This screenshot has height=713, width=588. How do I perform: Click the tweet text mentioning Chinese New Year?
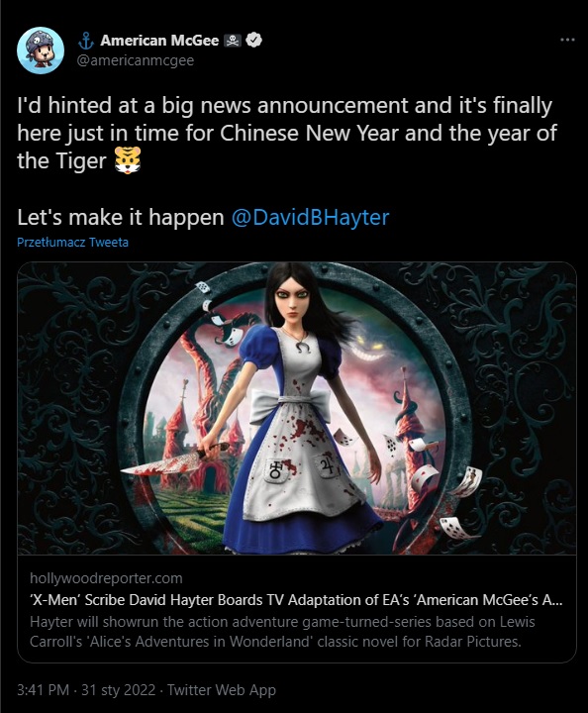pos(287,133)
